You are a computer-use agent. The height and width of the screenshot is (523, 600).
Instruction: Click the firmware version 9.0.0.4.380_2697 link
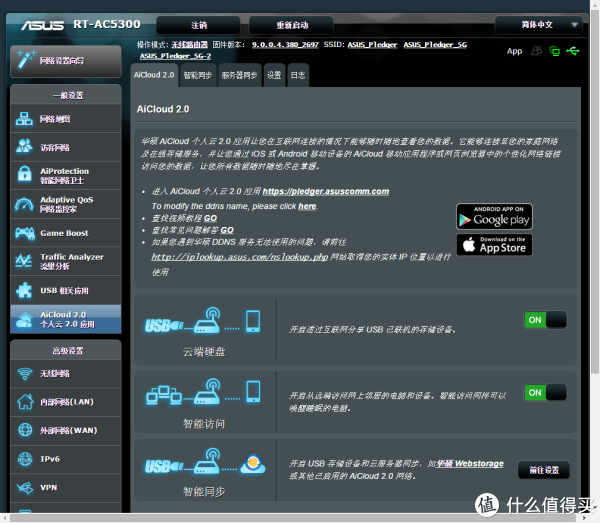tap(285, 45)
